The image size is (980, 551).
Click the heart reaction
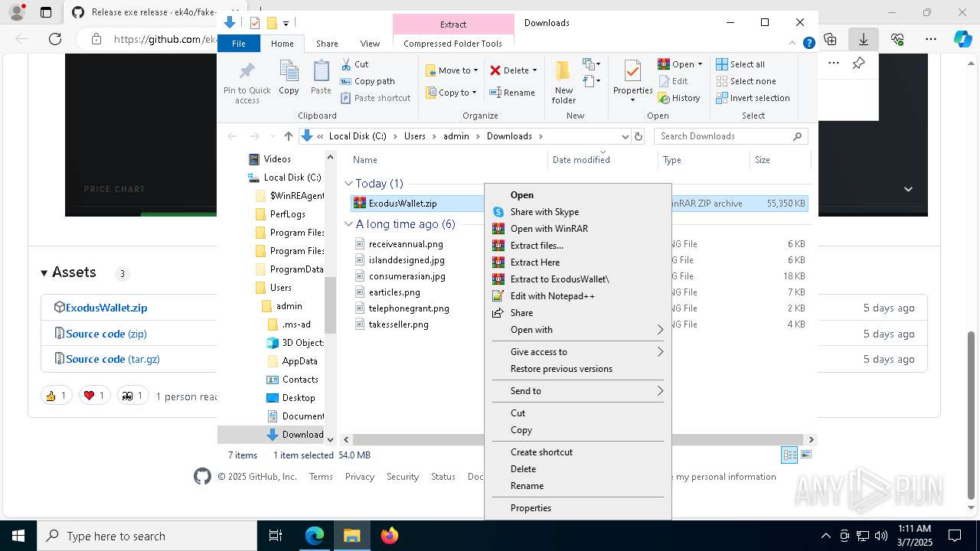95,396
